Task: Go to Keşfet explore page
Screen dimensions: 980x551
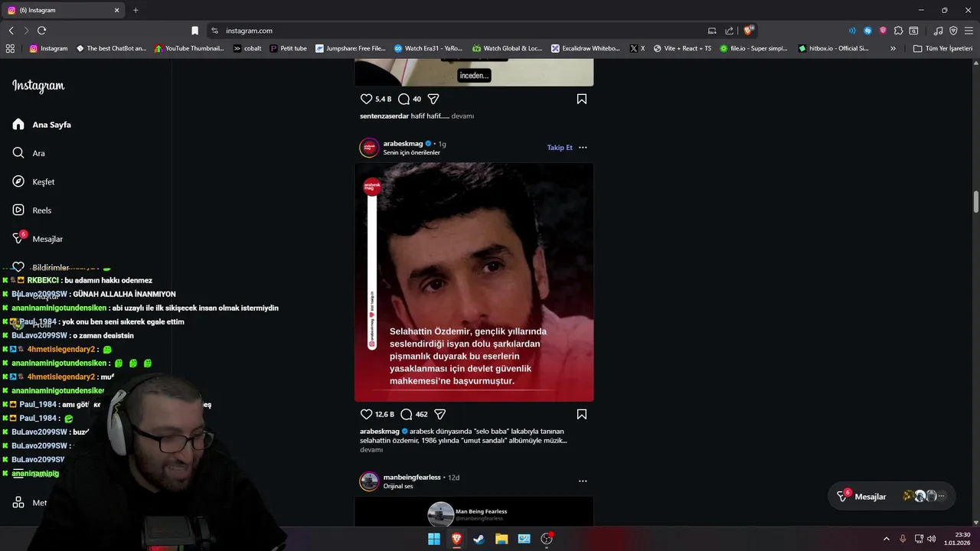Action: [34, 181]
